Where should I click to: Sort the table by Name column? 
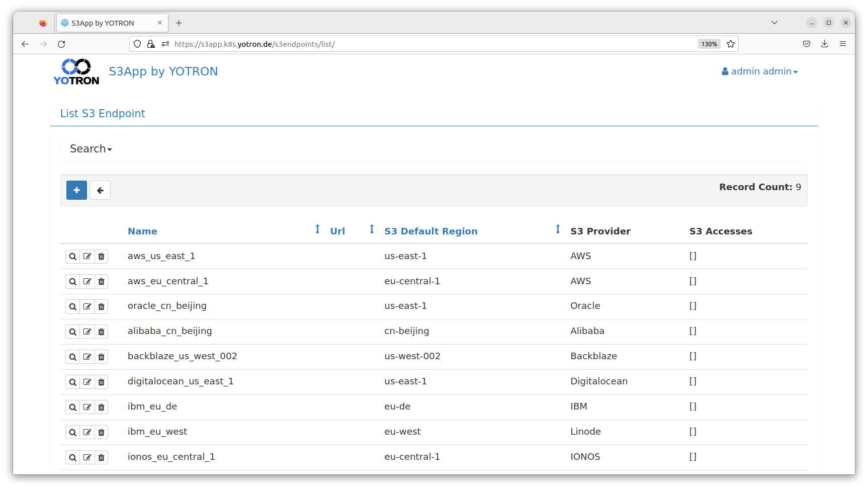(x=142, y=231)
